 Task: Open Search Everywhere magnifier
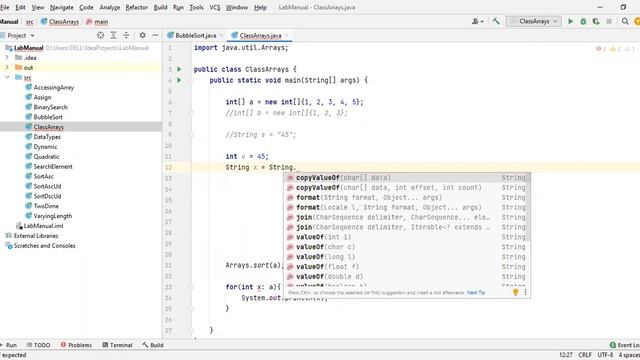click(625, 21)
